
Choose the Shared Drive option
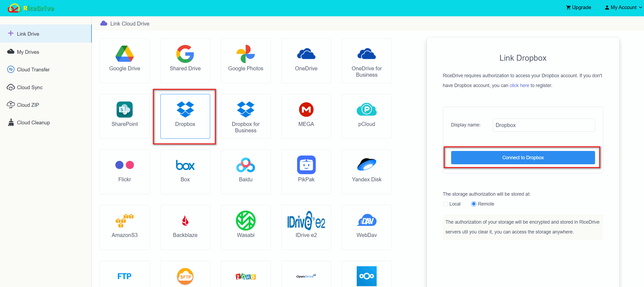[185, 61]
